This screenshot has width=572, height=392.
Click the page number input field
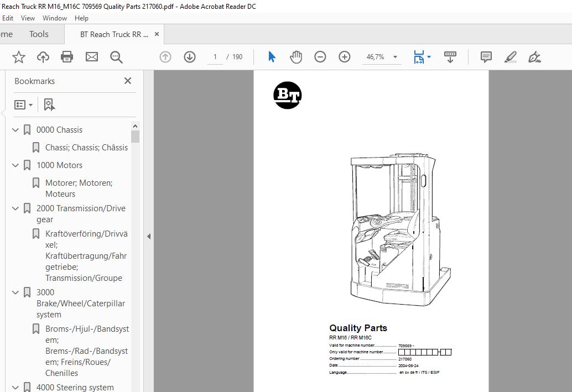click(215, 57)
